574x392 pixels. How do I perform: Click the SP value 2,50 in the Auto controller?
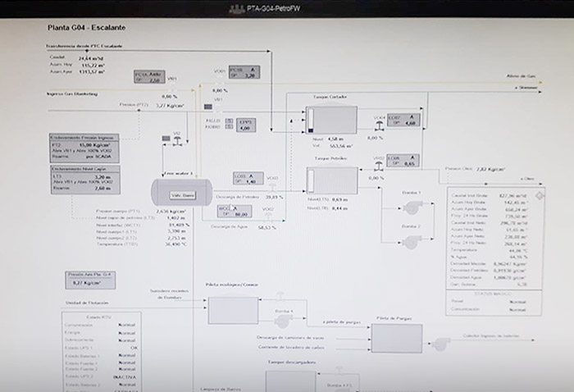click(154, 80)
